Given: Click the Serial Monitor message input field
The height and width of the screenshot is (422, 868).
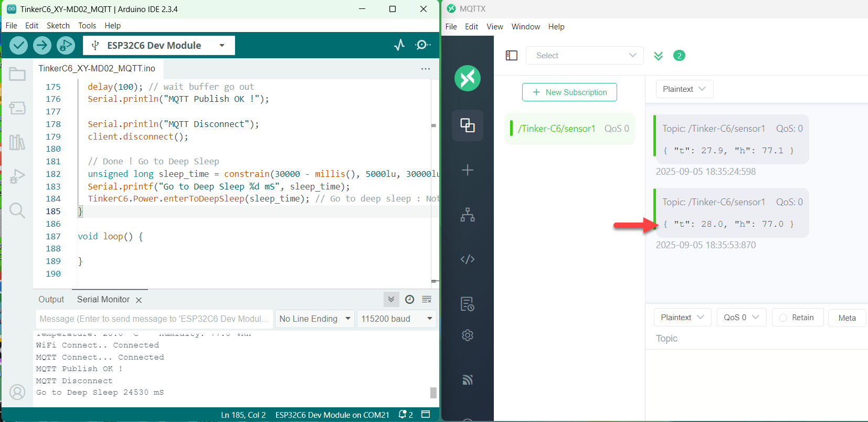Looking at the screenshot, I should 155,319.
